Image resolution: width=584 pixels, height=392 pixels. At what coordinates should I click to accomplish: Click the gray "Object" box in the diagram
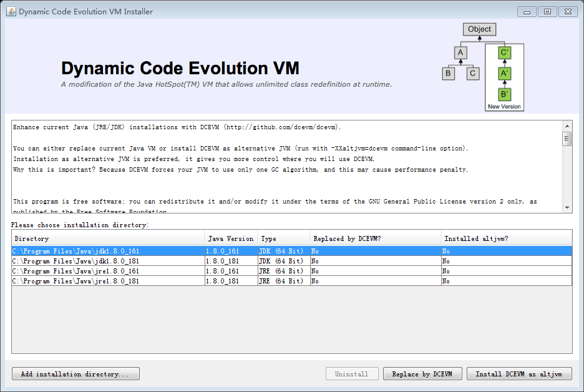[479, 29]
